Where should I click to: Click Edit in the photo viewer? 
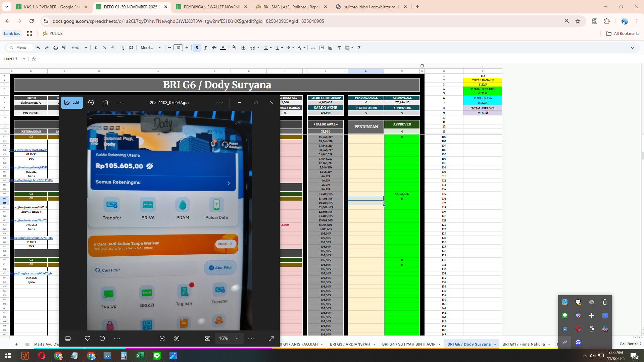tap(72, 103)
